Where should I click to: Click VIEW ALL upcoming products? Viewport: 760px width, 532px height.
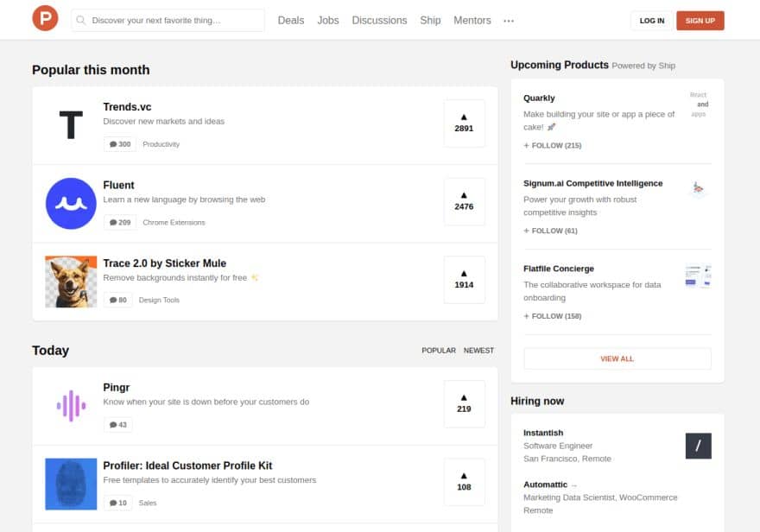tap(617, 358)
